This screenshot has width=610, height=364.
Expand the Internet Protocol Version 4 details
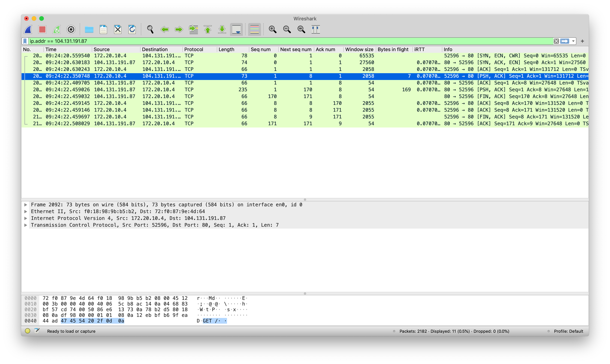tap(26, 218)
